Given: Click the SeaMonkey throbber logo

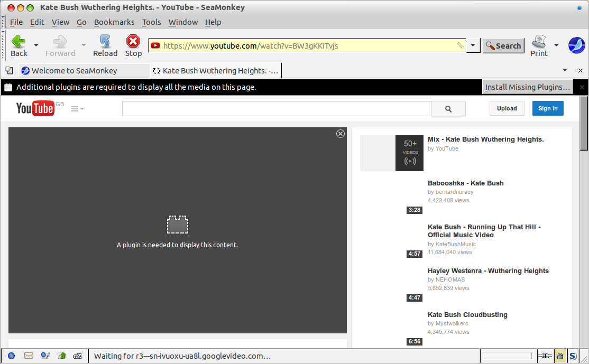Looking at the screenshot, I should tap(576, 45).
